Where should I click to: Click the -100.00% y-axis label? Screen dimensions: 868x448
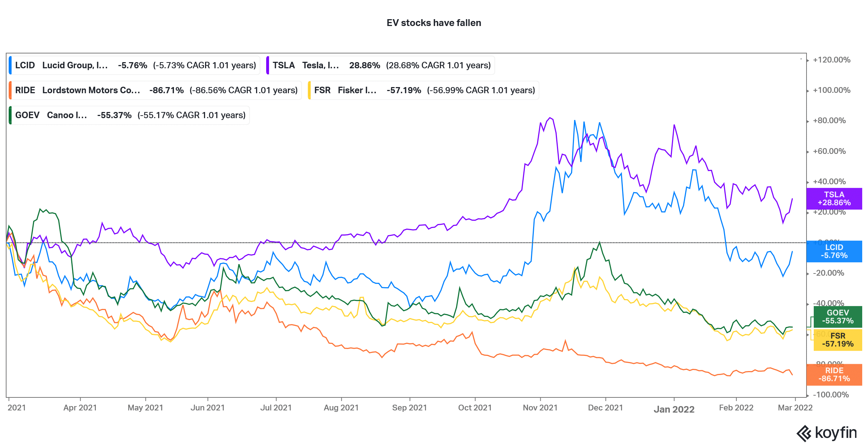click(x=831, y=395)
